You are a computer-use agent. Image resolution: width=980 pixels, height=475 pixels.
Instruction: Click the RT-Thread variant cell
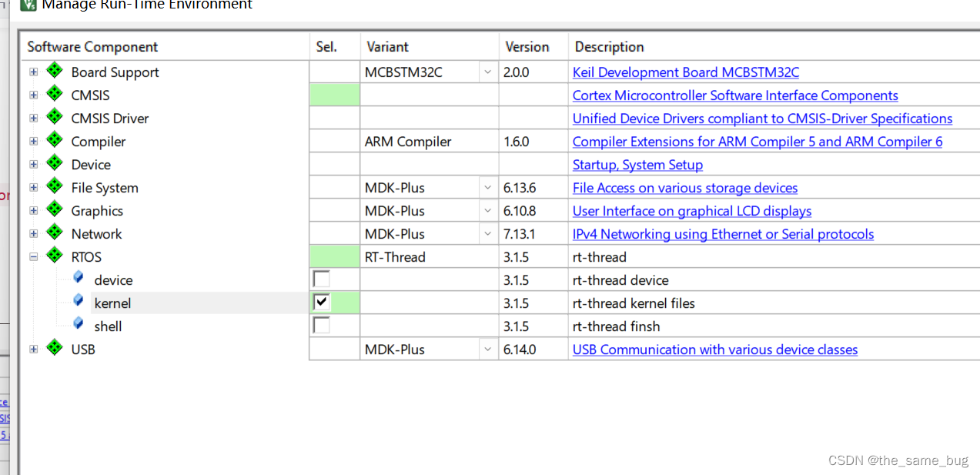coord(430,257)
